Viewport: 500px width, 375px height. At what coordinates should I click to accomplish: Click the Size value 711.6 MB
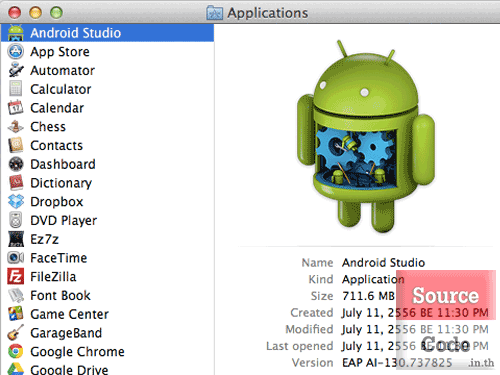pyautogui.click(x=368, y=296)
